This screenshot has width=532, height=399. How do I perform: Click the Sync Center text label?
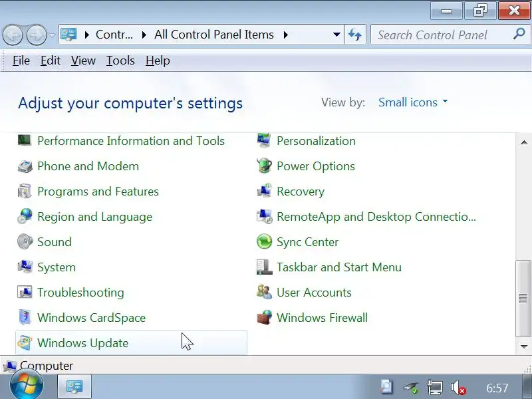307,242
